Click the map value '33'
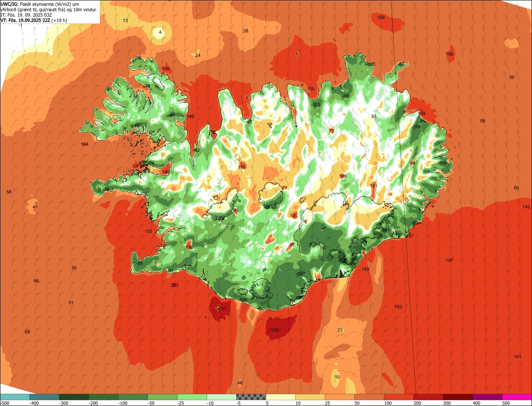532x406 pixels. tap(374, 116)
